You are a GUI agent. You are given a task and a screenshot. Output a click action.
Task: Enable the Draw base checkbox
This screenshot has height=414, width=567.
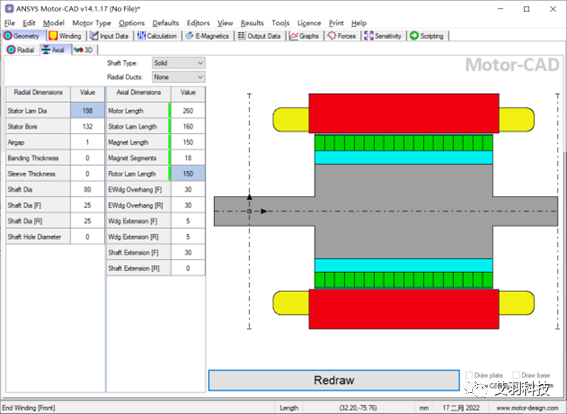point(516,375)
